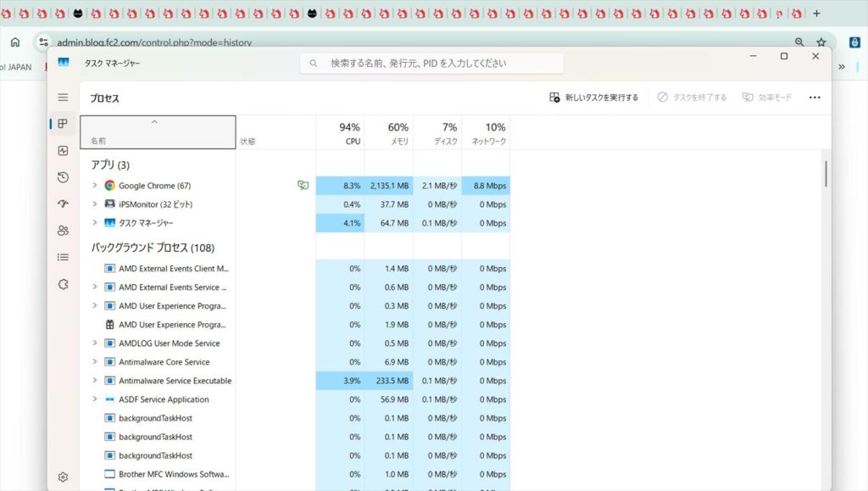Viewport: 868px width, 491px height.
Task: Open the Performance page in sidebar
Action: (x=63, y=151)
